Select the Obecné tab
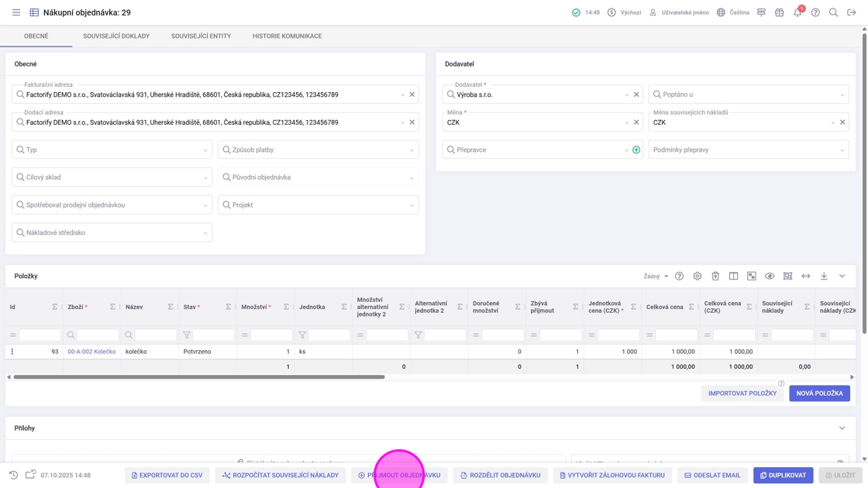 (x=36, y=36)
